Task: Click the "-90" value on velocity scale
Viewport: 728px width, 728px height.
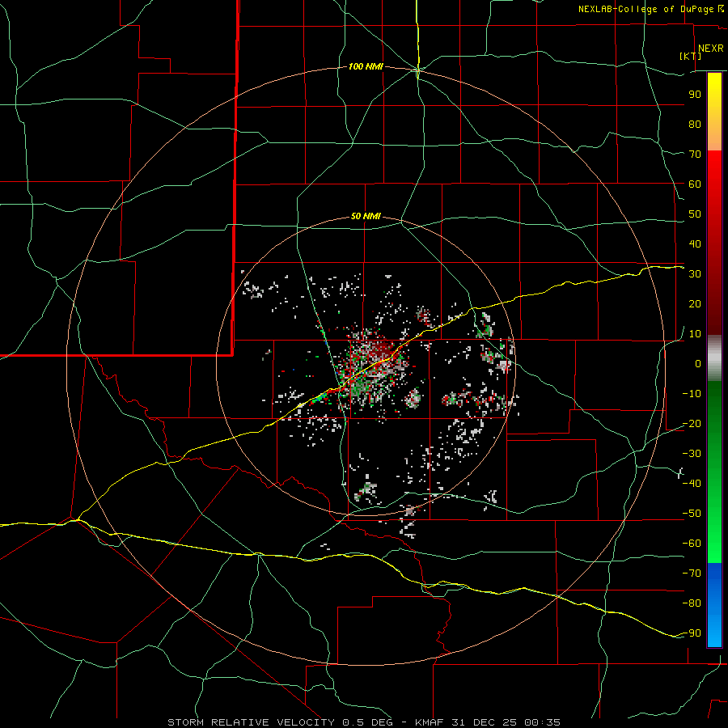Action: click(x=692, y=633)
